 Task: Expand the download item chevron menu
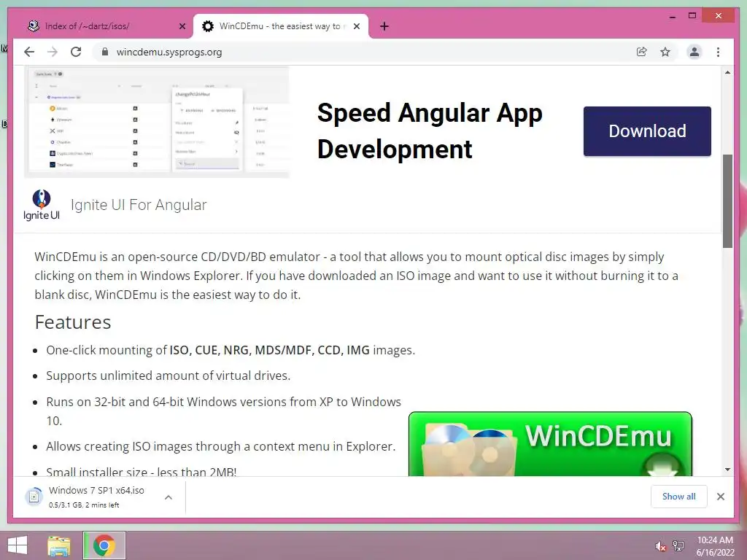click(169, 497)
